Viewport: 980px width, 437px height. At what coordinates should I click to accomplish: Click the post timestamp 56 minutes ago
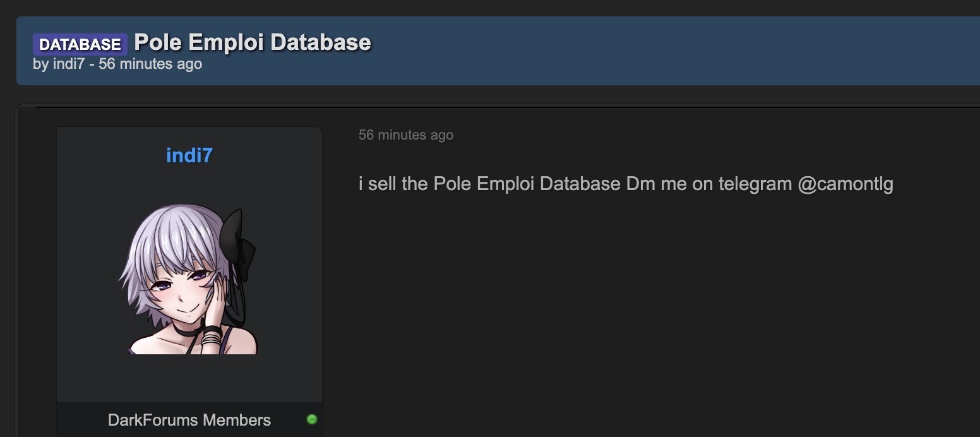(x=406, y=135)
